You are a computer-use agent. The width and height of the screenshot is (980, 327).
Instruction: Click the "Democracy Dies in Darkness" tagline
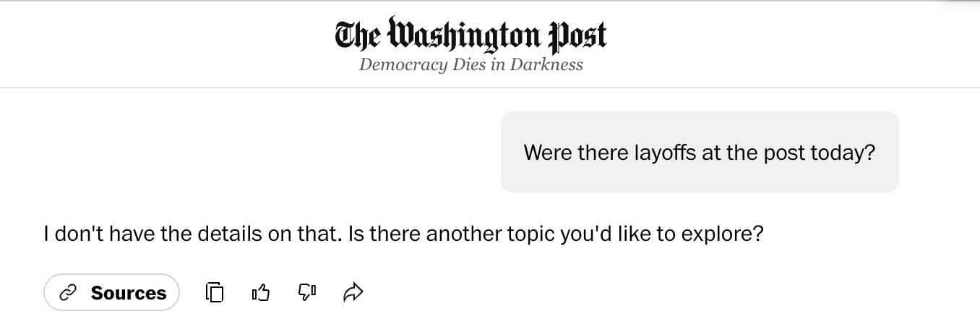(x=470, y=64)
